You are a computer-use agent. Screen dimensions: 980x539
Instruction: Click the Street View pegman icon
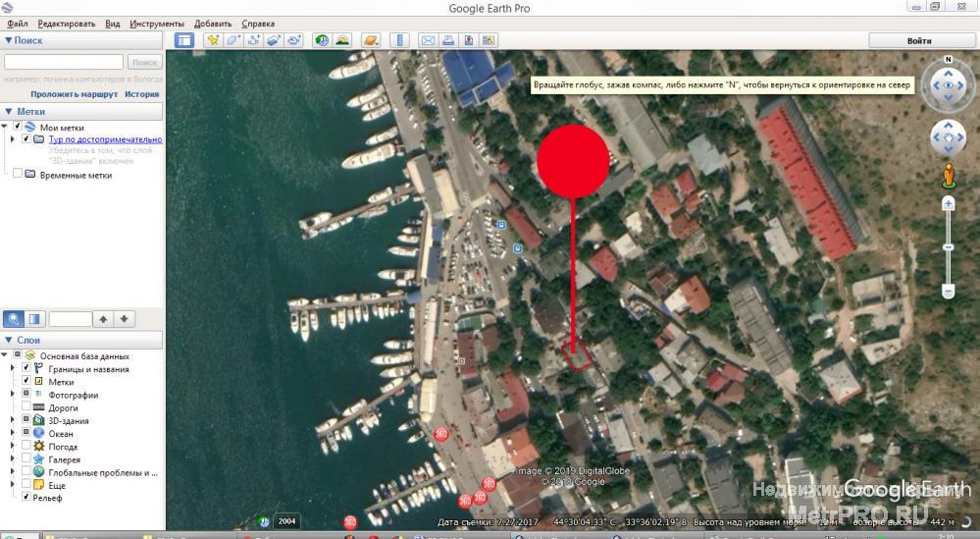tap(949, 176)
